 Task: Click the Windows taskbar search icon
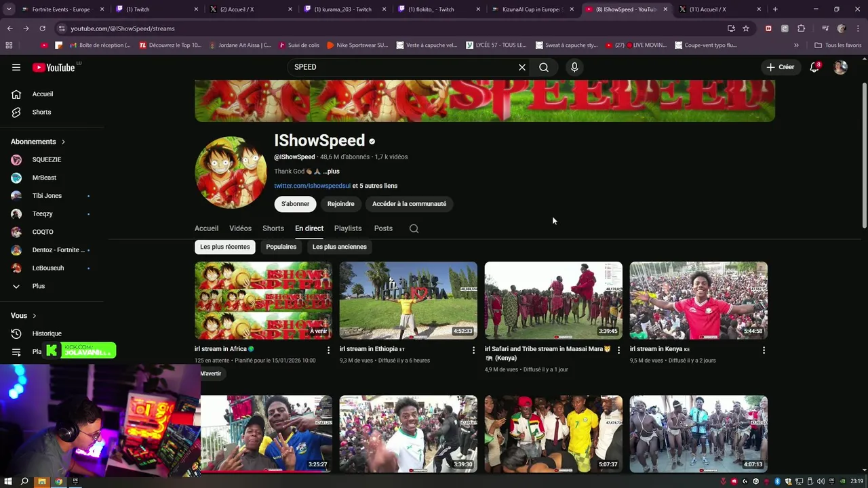pos(24,481)
